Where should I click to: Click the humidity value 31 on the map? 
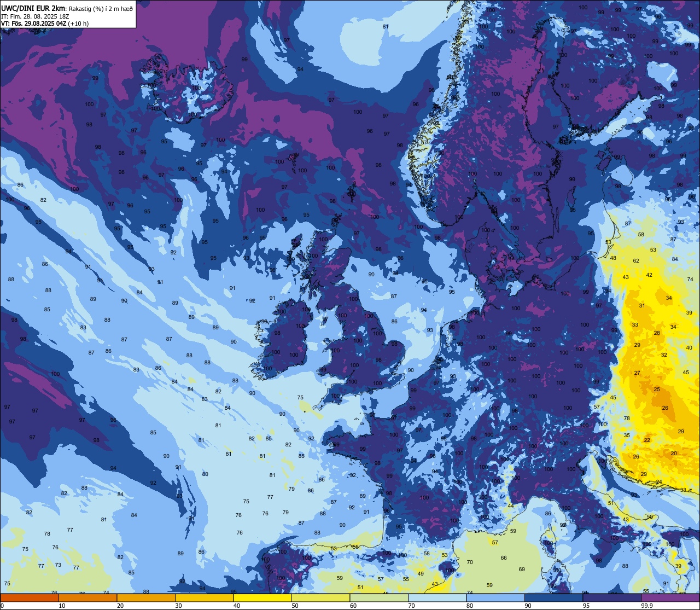(x=642, y=305)
